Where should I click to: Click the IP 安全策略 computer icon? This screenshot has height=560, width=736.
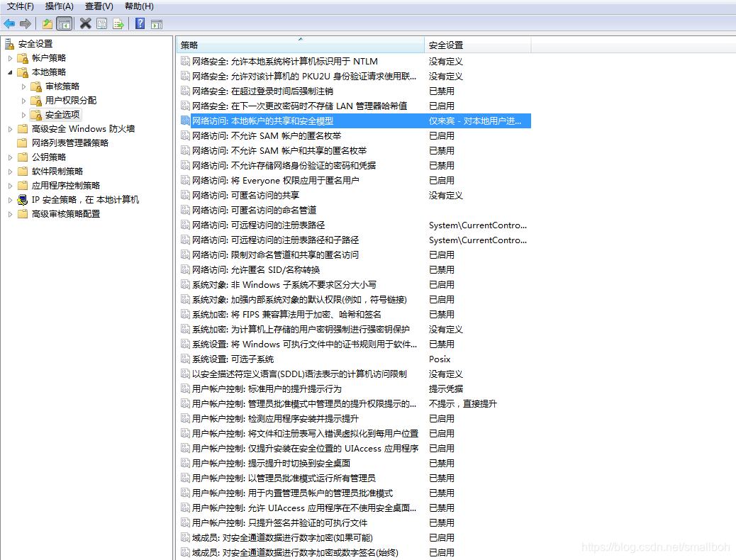coord(23,200)
